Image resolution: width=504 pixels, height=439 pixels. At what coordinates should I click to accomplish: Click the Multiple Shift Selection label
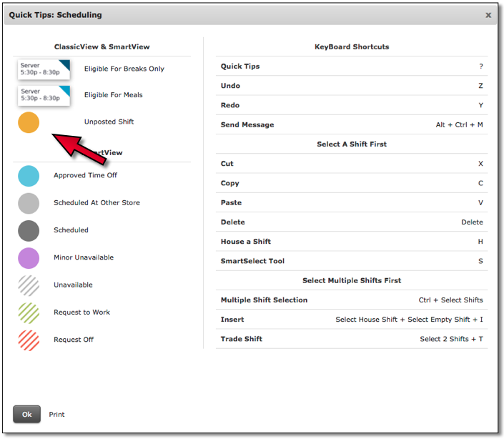pyautogui.click(x=264, y=300)
